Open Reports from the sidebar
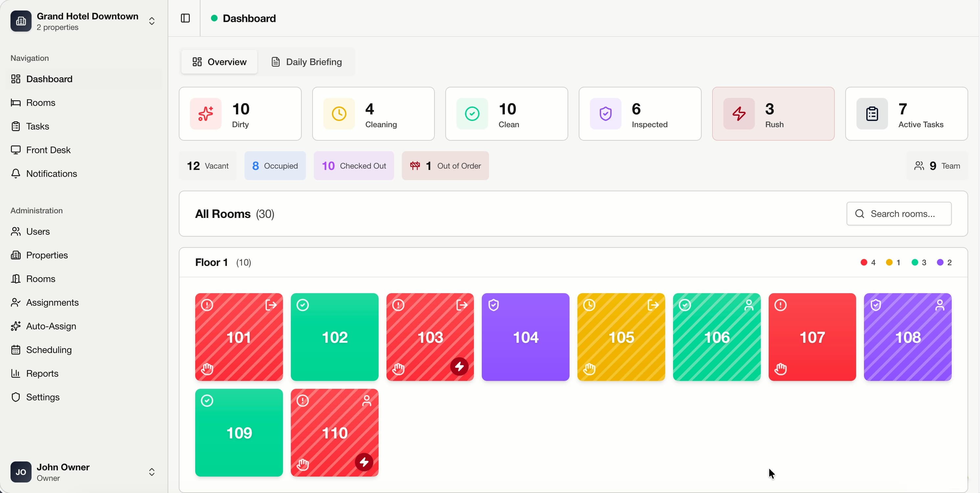Image resolution: width=980 pixels, height=493 pixels. (x=42, y=373)
